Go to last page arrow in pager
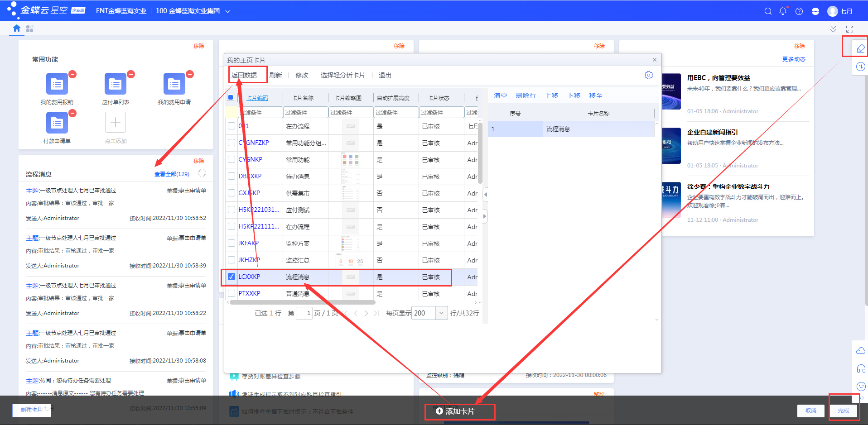The width and height of the screenshot is (868, 425). pyautogui.click(x=376, y=313)
